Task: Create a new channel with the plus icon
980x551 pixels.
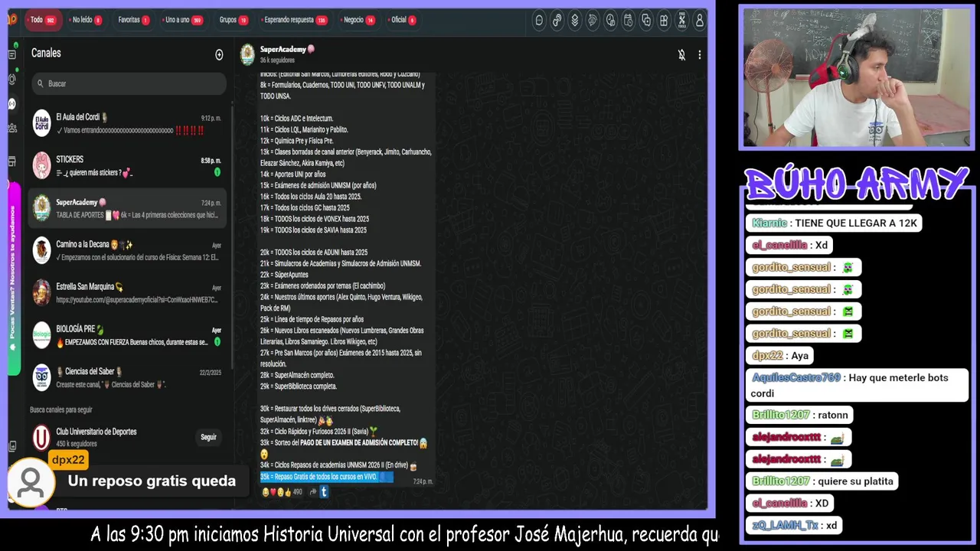Action: point(219,54)
